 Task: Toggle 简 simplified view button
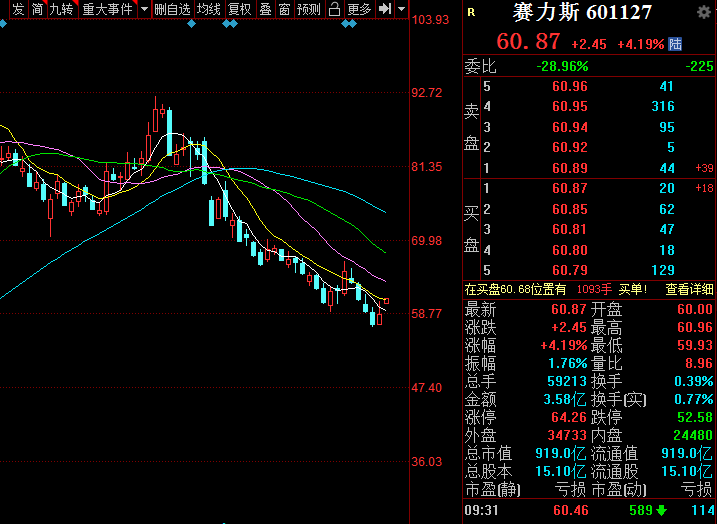click(37, 9)
